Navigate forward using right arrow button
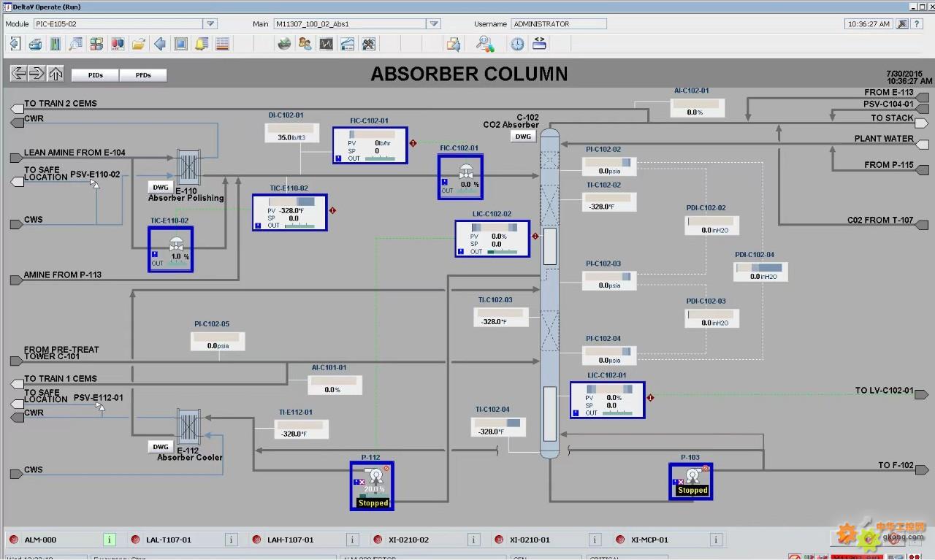The width and height of the screenshot is (935, 560). tap(37, 73)
